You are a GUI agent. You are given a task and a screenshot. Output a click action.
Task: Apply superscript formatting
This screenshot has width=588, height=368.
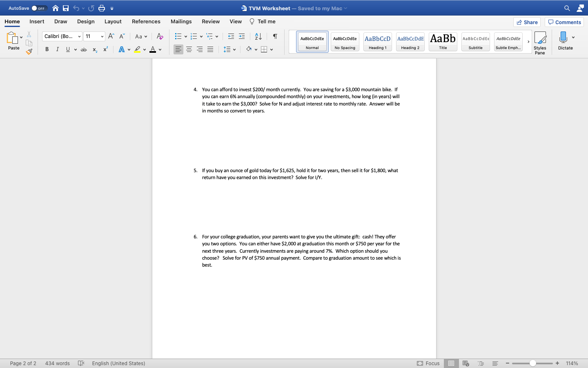(105, 49)
